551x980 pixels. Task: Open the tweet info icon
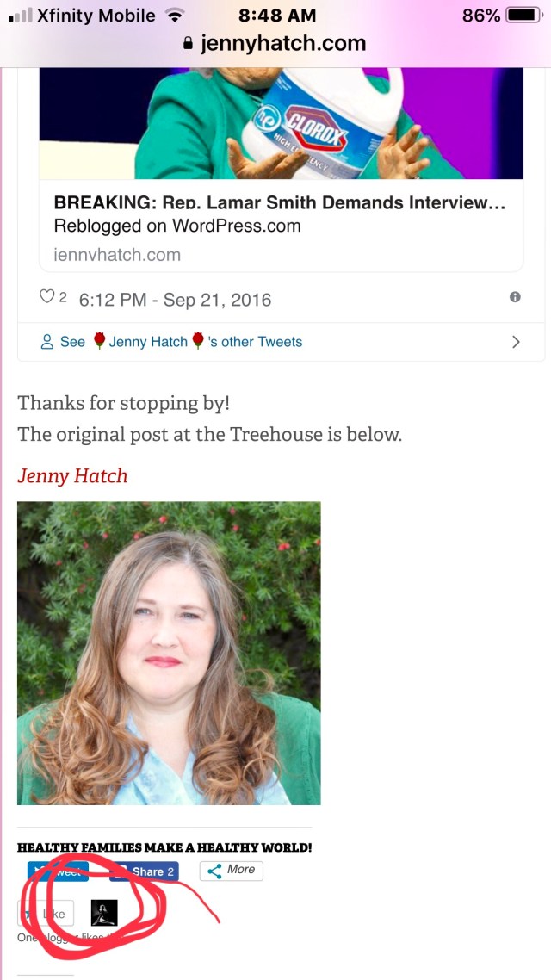[515, 297]
